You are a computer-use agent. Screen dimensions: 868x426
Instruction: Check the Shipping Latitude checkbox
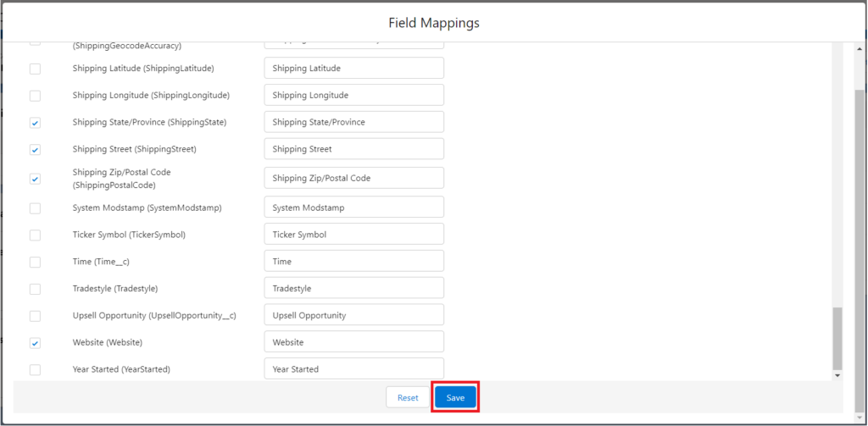(x=35, y=69)
